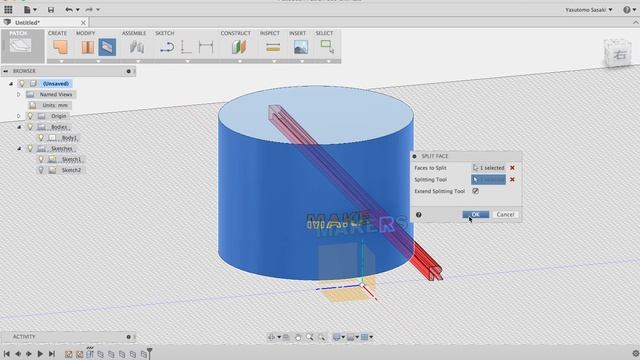Screen dimensions: 640x360
Task: Click the look at icon in navigation bar
Action: click(286, 337)
